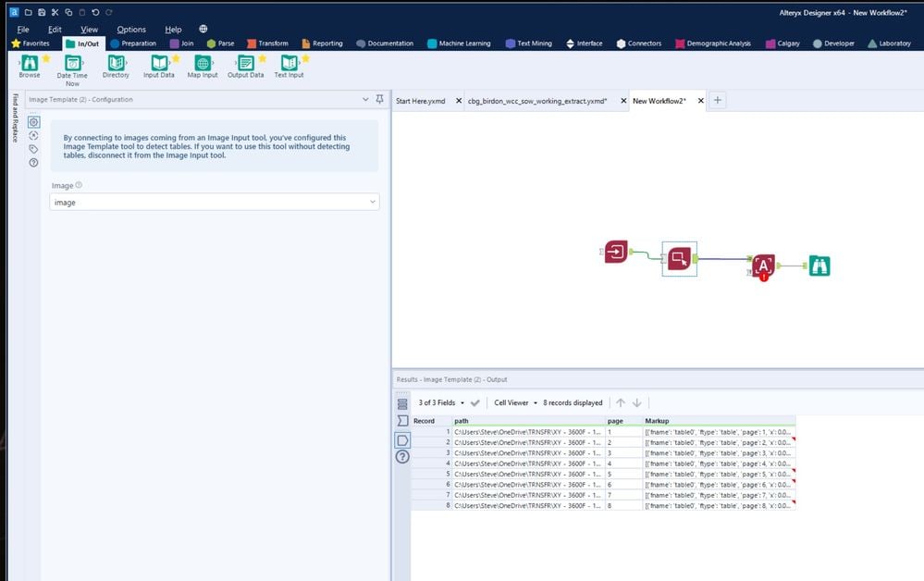Image resolution: width=924 pixels, height=581 pixels.
Task: Expand the Configuration window chevron menu
Action: click(x=365, y=99)
